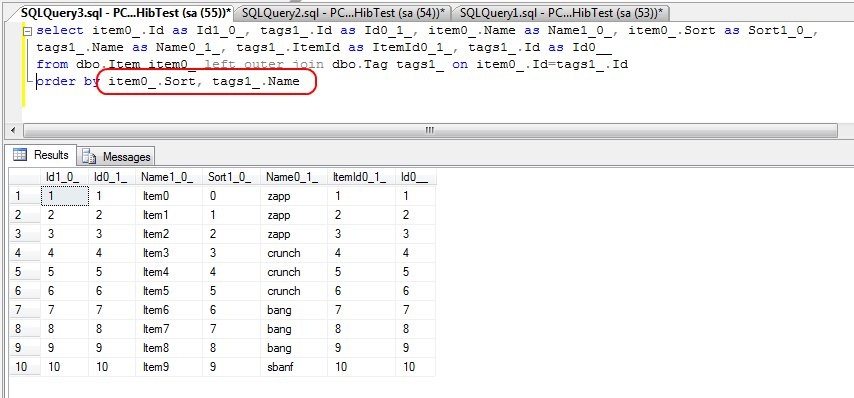Click the Item8 cell
This screenshot has width=854, height=398.
[168, 348]
